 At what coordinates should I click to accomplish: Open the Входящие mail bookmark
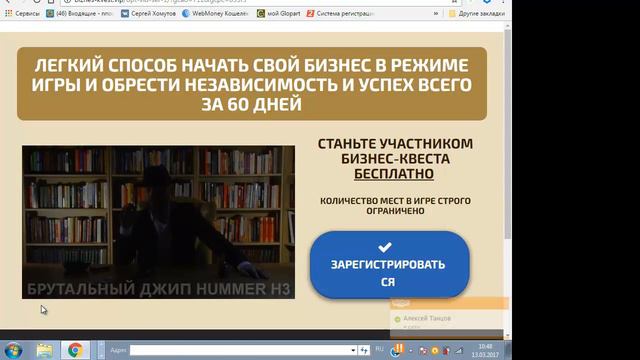(x=80, y=13)
